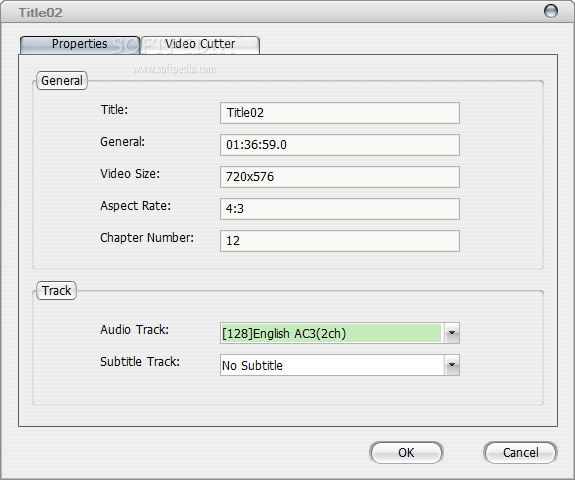This screenshot has width=575, height=480.
Task: Switch to the Video Cutter tab
Action: (200, 44)
